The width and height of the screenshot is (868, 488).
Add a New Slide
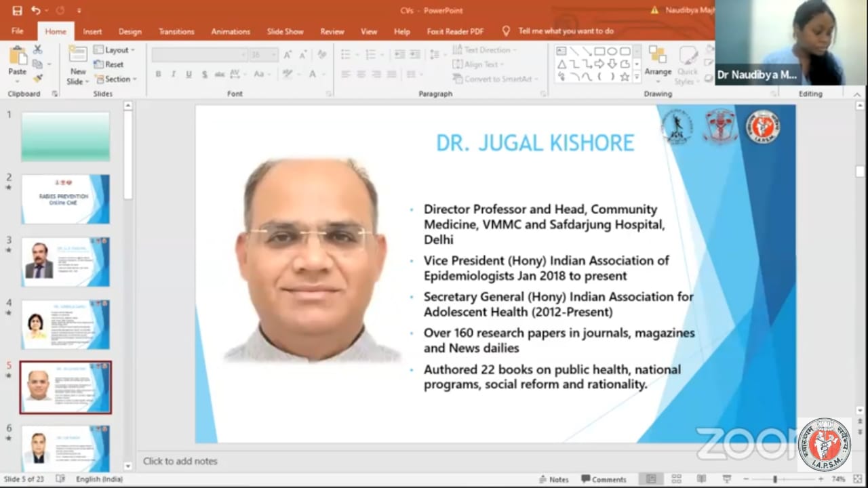pyautogui.click(x=77, y=66)
